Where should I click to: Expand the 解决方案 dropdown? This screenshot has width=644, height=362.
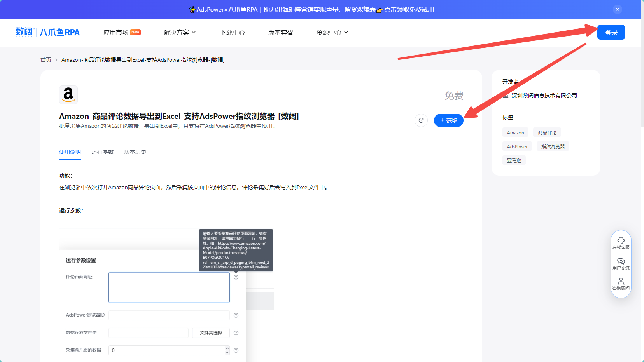[x=180, y=32]
